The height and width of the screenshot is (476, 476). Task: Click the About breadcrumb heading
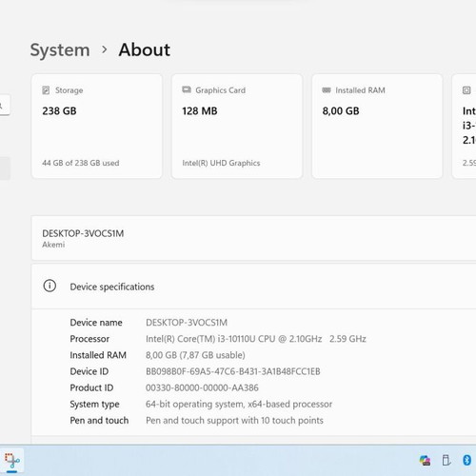(x=145, y=50)
